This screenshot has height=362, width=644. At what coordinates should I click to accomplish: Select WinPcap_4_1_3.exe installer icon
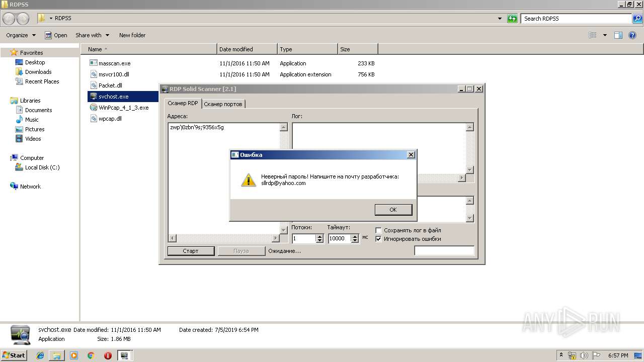point(93,108)
